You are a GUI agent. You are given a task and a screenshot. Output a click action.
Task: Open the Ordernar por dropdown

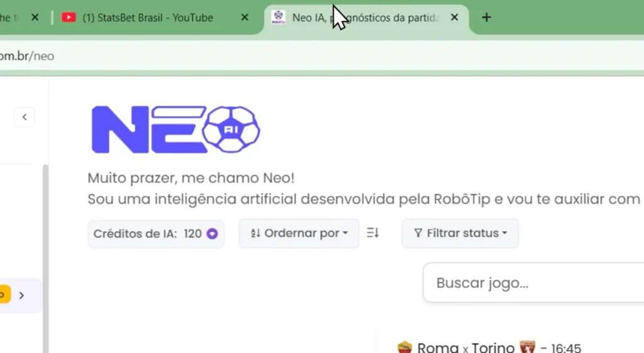pos(299,234)
